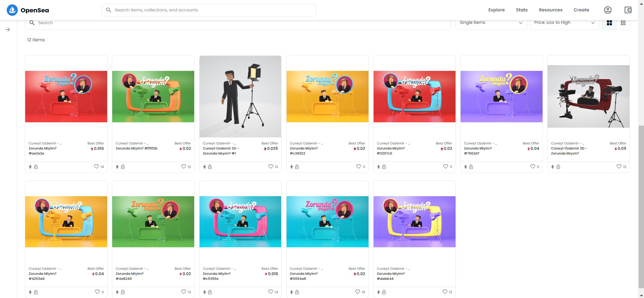Click the lock icon on #ff5f2b card

click(x=123, y=167)
